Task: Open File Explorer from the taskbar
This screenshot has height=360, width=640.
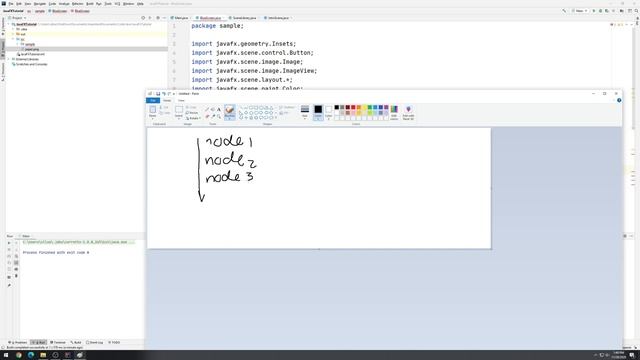Action: [43, 355]
